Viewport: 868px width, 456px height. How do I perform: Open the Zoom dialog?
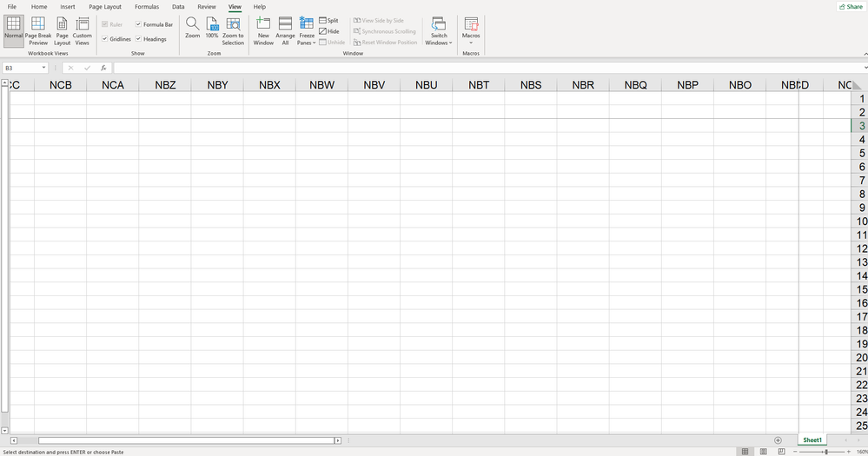(193, 28)
